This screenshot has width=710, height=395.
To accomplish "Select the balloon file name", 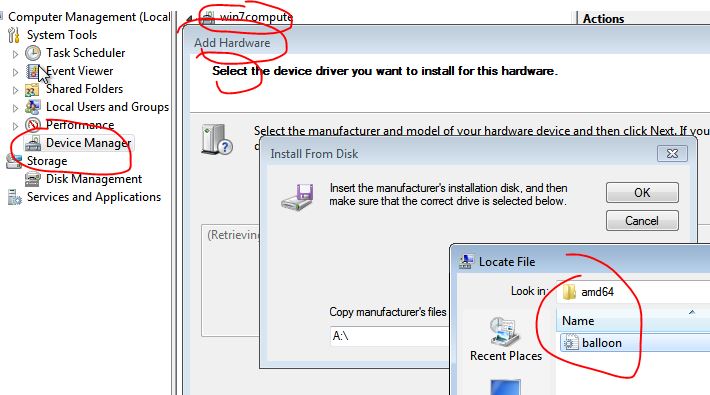I will click(602, 343).
